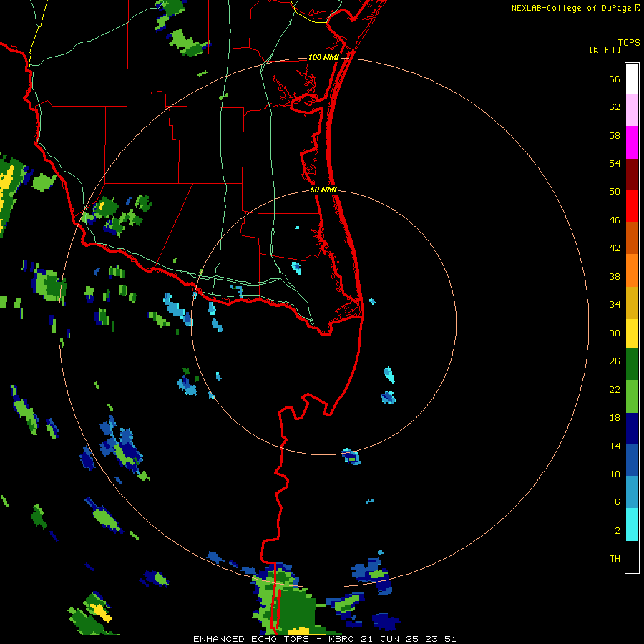Click the light blue legend band
The image size is (644, 644).
click(x=632, y=492)
